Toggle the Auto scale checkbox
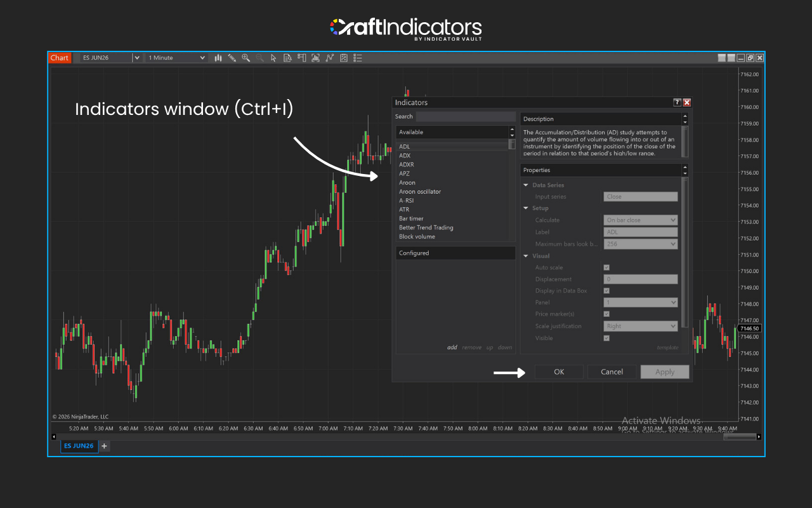 pos(606,267)
